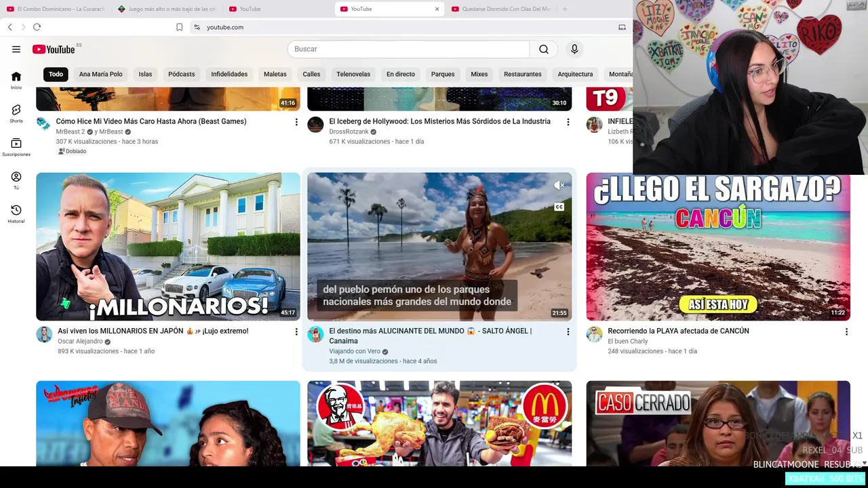
Task: Click MrBeast 2 channel avatar
Action: point(43,123)
